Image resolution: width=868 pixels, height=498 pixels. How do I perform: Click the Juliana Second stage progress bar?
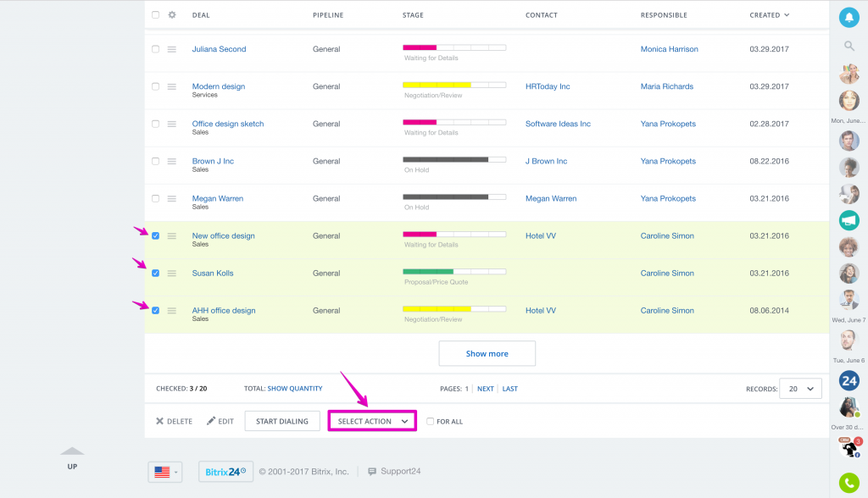pos(454,47)
